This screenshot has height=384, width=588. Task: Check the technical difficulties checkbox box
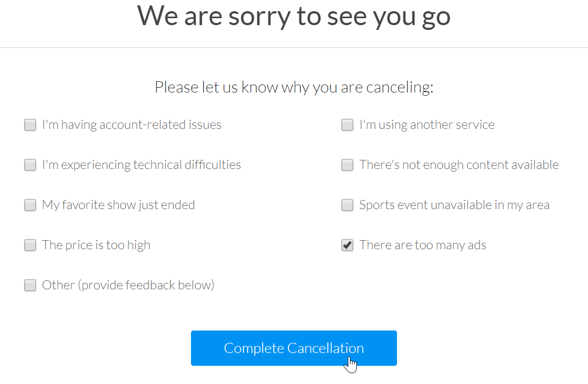(x=30, y=165)
